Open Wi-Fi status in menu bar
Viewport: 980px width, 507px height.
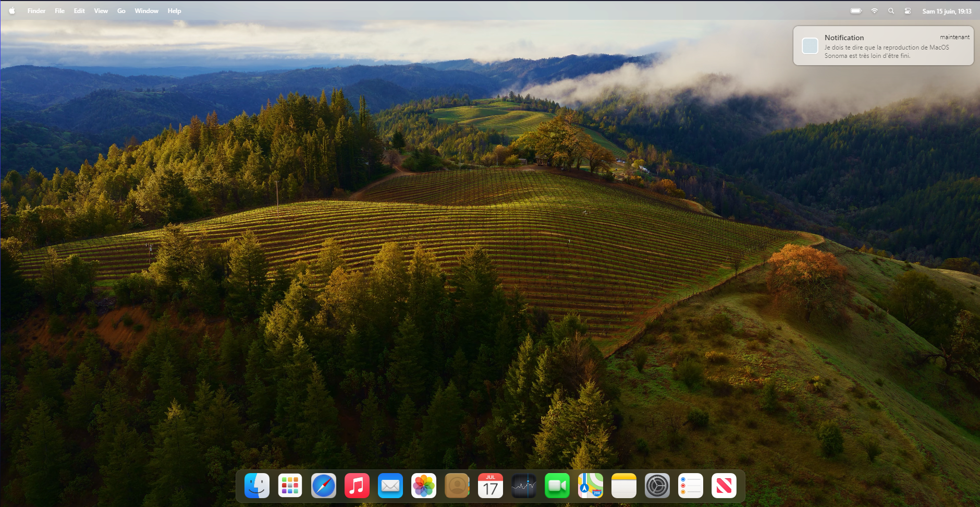pos(875,10)
